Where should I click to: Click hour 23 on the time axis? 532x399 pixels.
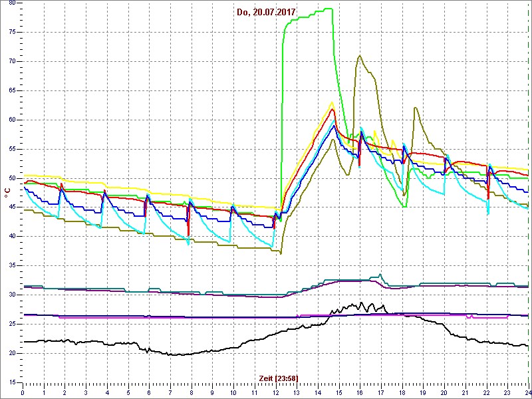[507, 393]
